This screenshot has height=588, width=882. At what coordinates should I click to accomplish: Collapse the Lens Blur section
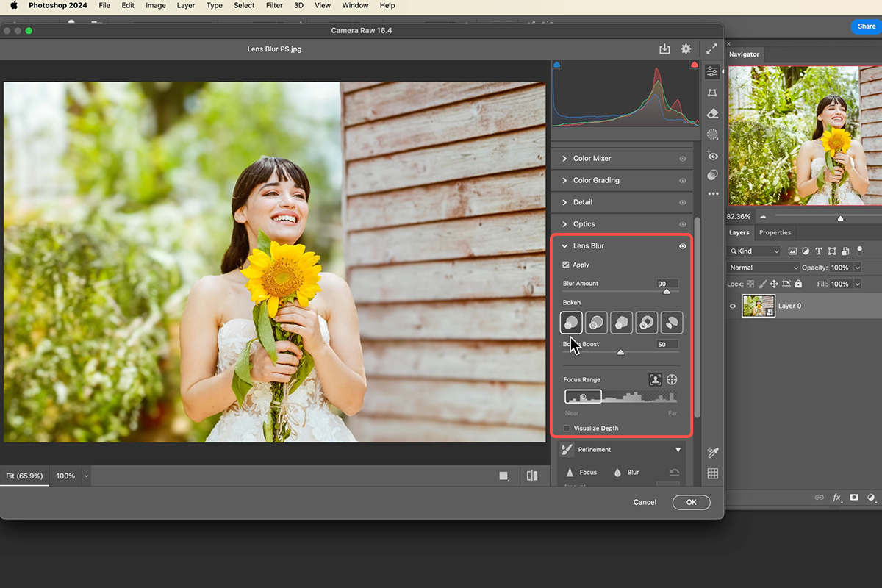tap(564, 245)
